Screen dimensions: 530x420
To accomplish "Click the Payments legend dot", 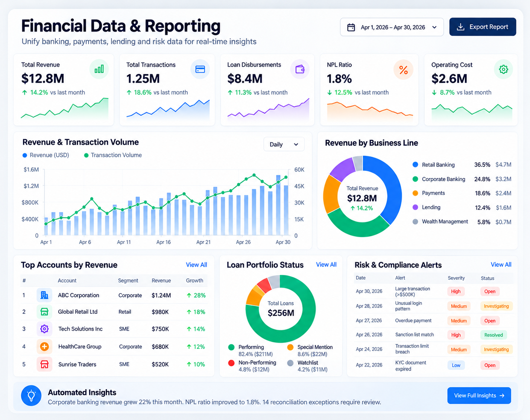I will pyautogui.click(x=415, y=193).
